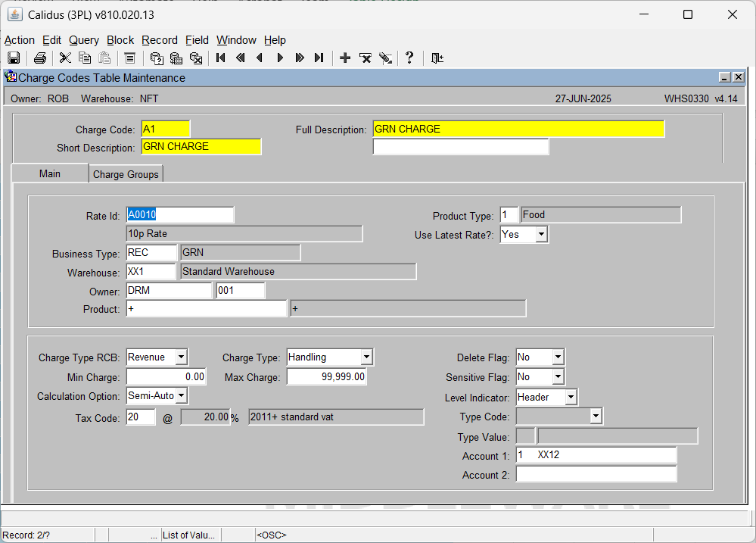Open the Edit menu
Image resolution: width=756 pixels, height=543 pixels.
click(51, 40)
